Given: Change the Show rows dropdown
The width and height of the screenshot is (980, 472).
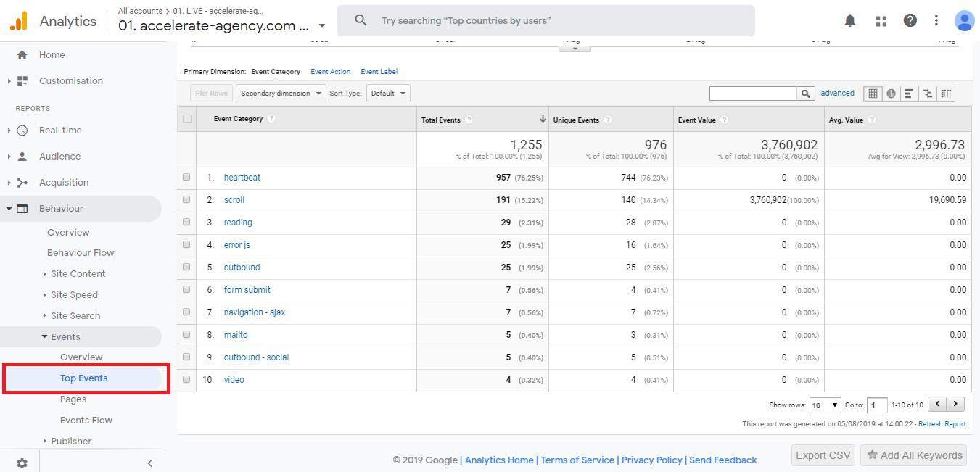Looking at the screenshot, I should [x=825, y=405].
